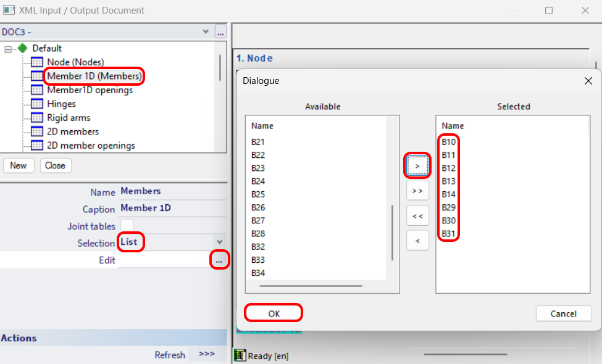The width and height of the screenshot is (602, 364).
Task: Click the Caption field value Member 1D
Action: (x=146, y=208)
